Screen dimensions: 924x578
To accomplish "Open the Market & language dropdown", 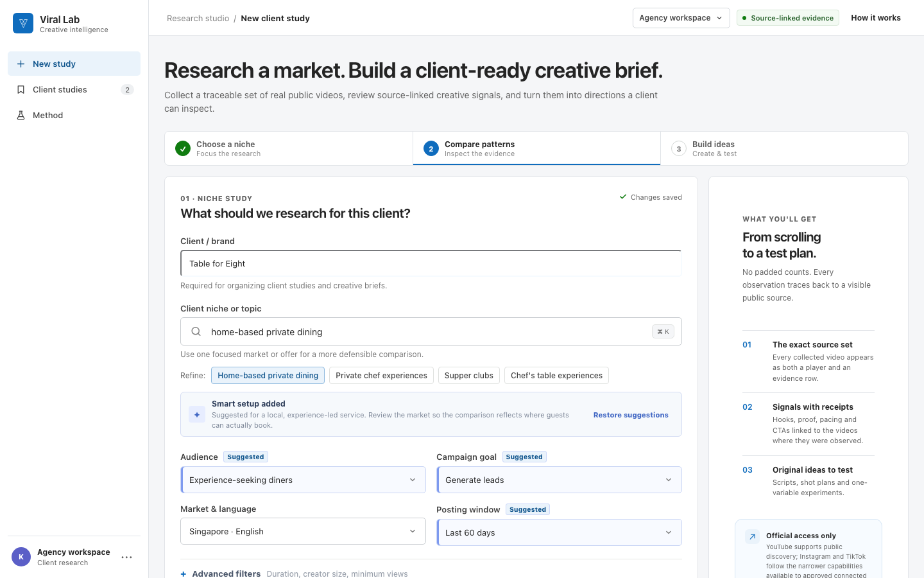I will point(303,531).
